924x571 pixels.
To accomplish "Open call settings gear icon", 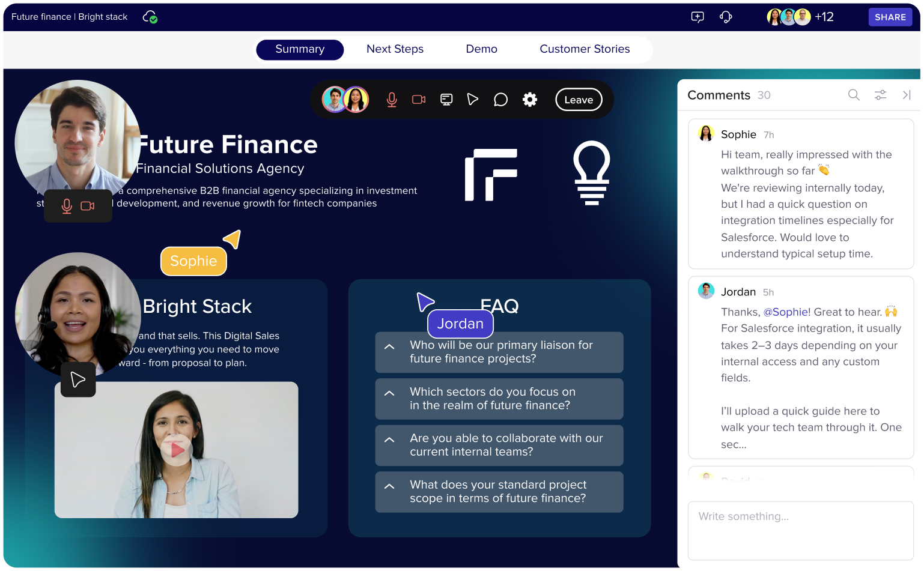I will point(529,100).
